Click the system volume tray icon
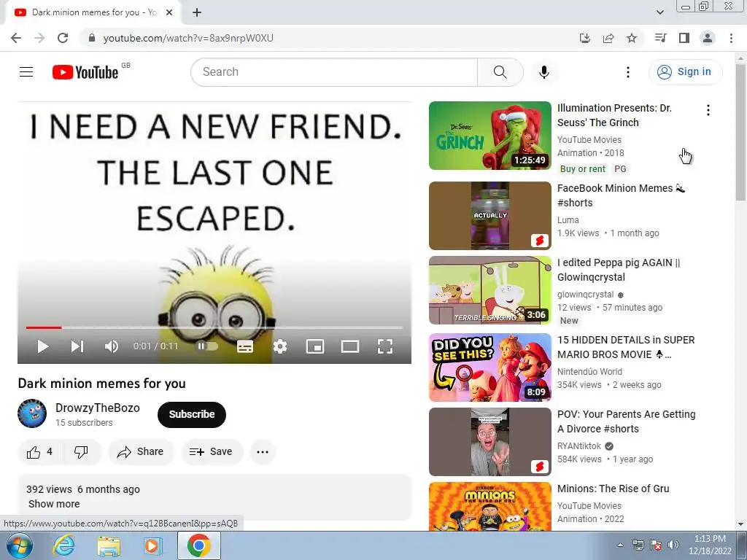Image resolution: width=747 pixels, height=560 pixels. pos(673,545)
